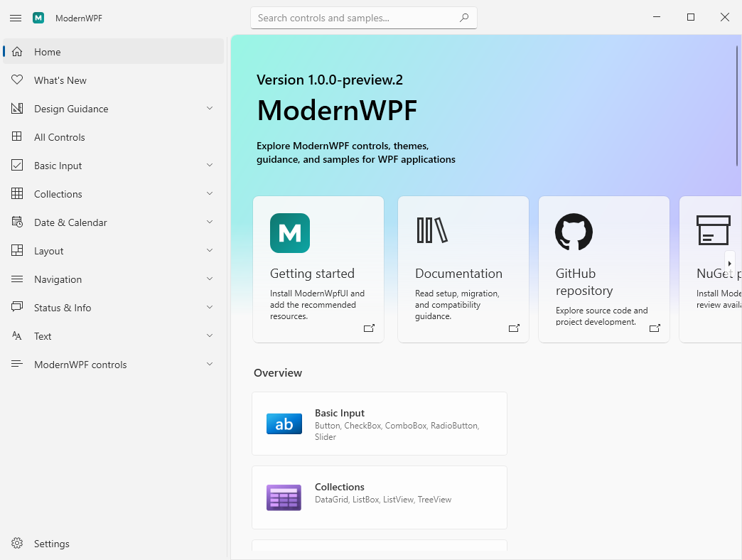Image resolution: width=742 pixels, height=560 pixels.
Task: Open the GitHub repository card title
Action: (x=584, y=282)
